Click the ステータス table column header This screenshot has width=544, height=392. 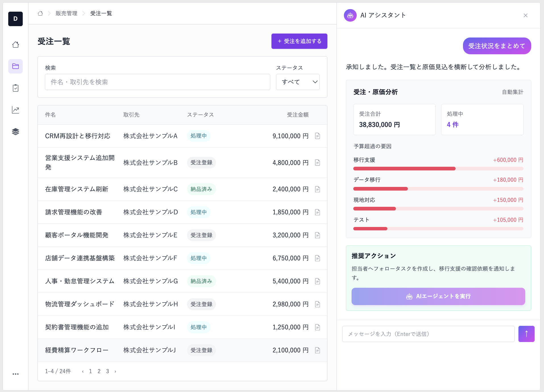(x=200, y=115)
